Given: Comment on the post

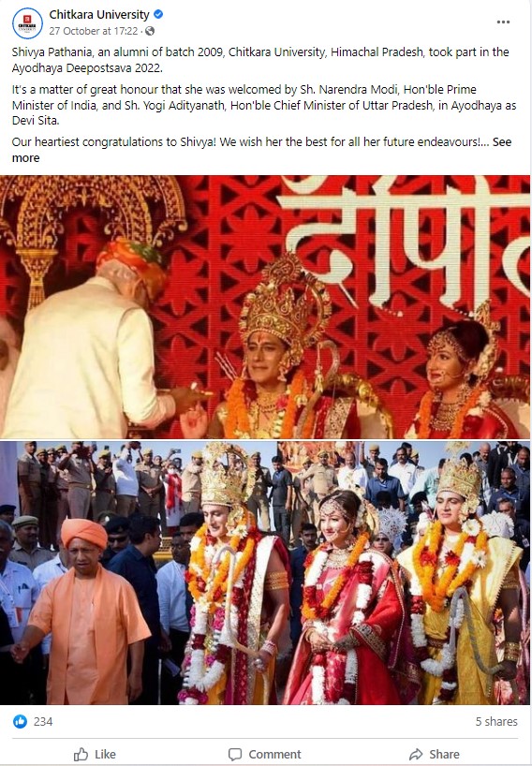Looking at the screenshot, I should pos(265,754).
